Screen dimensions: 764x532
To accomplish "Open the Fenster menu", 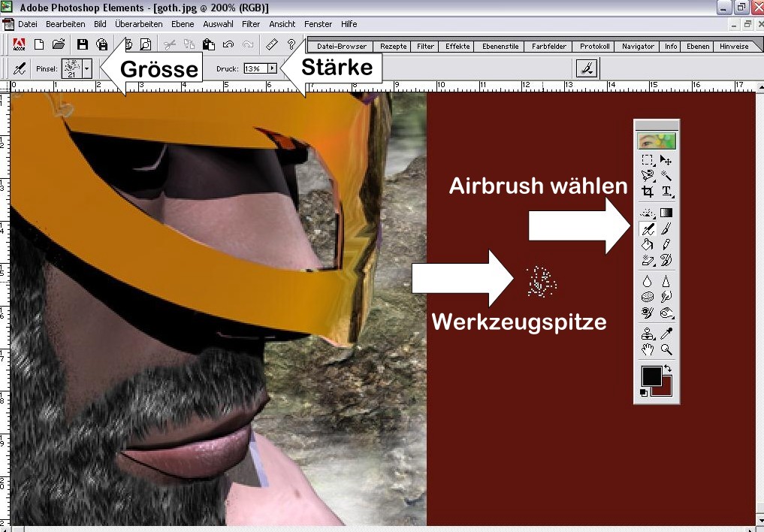I will point(319,24).
